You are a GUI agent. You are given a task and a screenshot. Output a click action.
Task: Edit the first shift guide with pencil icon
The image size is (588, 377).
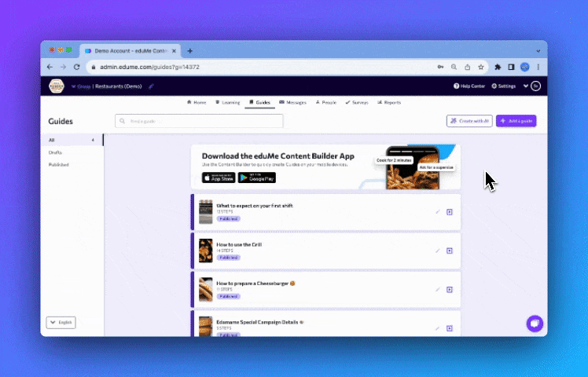pyautogui.click(x=437, y=212)
